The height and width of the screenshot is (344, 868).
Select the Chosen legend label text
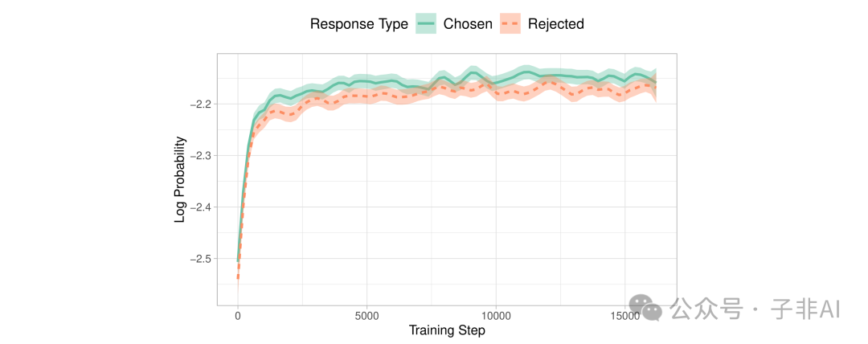tap(468, 24)
